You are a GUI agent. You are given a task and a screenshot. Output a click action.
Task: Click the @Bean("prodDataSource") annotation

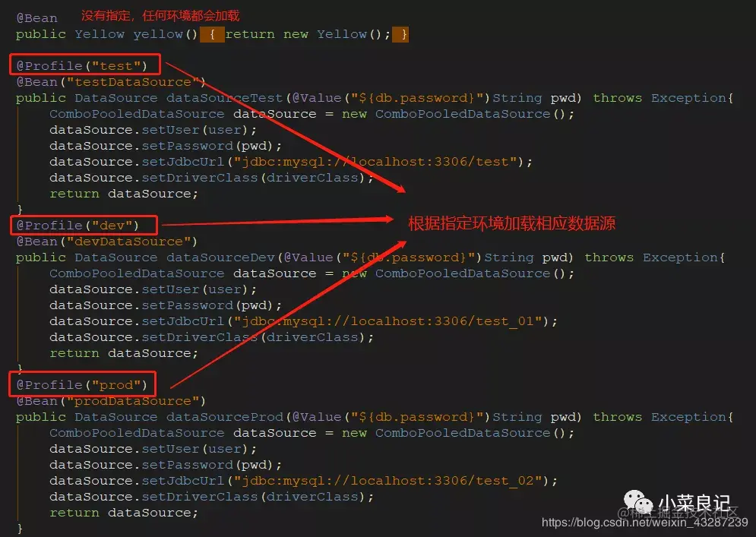[x=111, y=401]
